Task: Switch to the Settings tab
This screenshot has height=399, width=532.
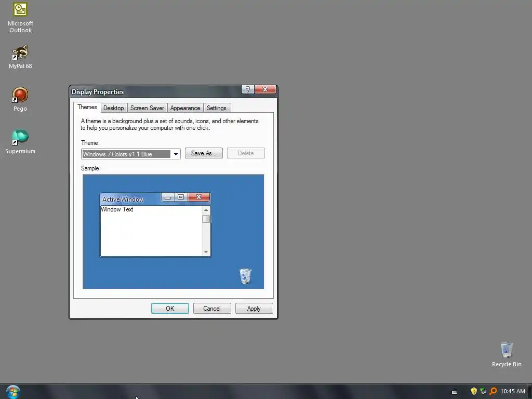Action: click(217, 108)
